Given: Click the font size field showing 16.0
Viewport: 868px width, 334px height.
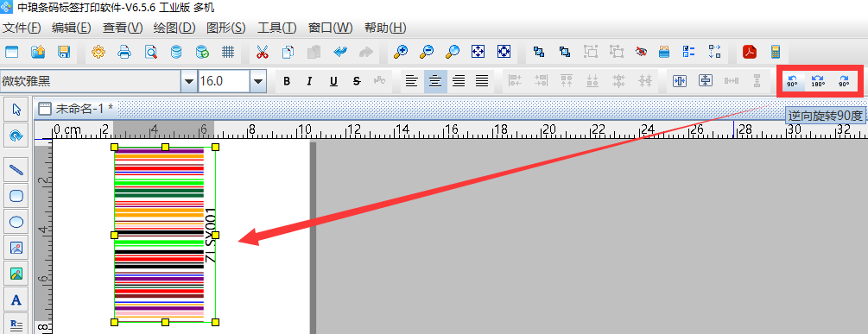Looking at the screenshot, I should pyautogui.click(x=225, y=81).
